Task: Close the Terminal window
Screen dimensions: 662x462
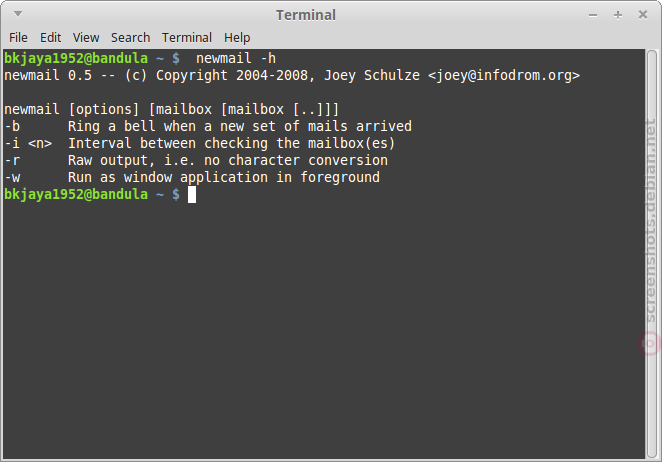Action: click(x=643, y=15)
